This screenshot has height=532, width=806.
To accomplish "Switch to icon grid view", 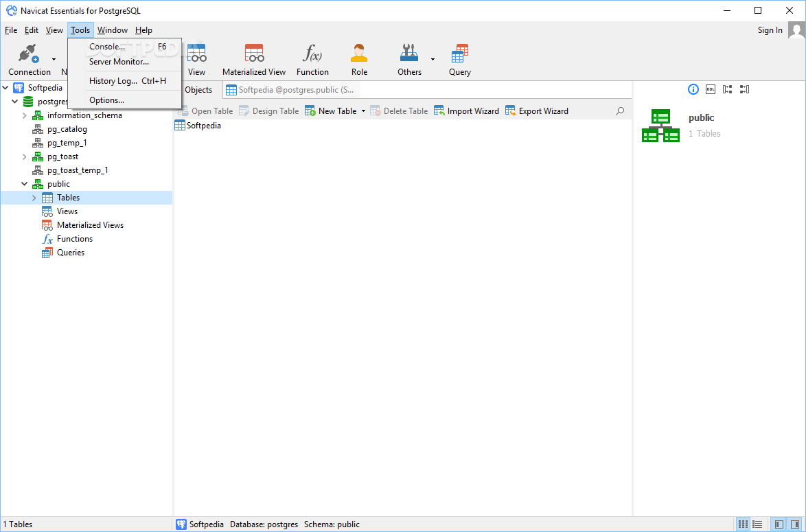I will tap(743, 524).
